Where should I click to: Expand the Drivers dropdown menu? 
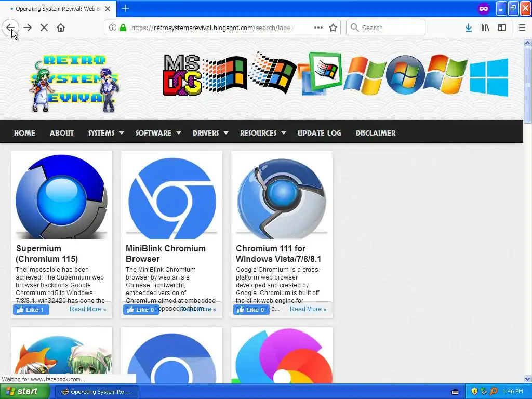210,133
